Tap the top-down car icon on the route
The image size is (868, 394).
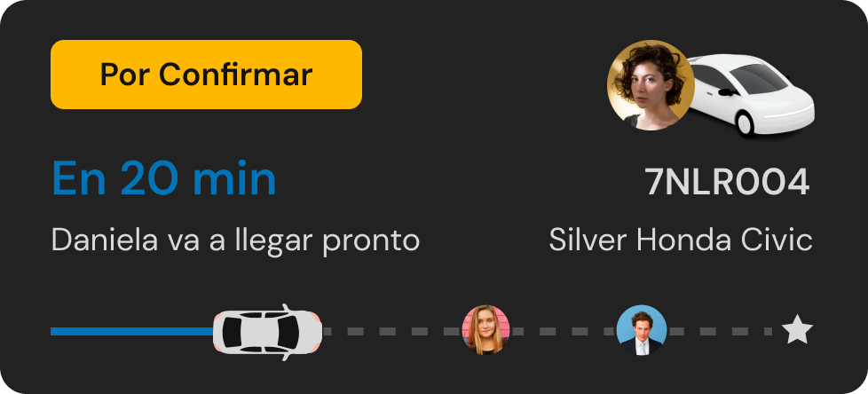click(x=268, y=332)
